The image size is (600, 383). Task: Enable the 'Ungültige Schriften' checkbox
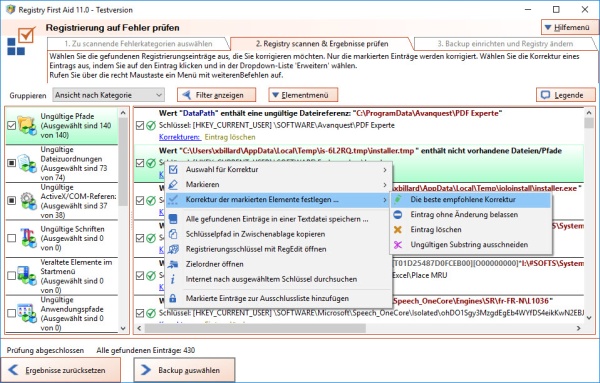pos(11,238)
